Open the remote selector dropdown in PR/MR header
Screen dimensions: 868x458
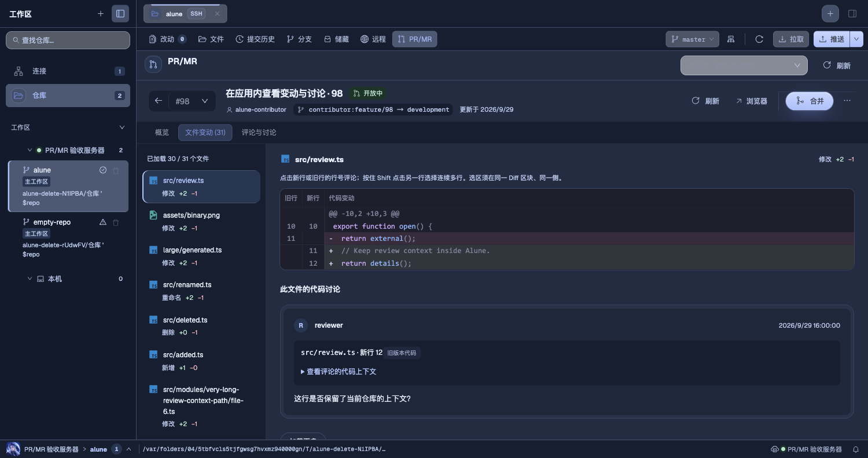pyautogui.click(x=744, y=65)
